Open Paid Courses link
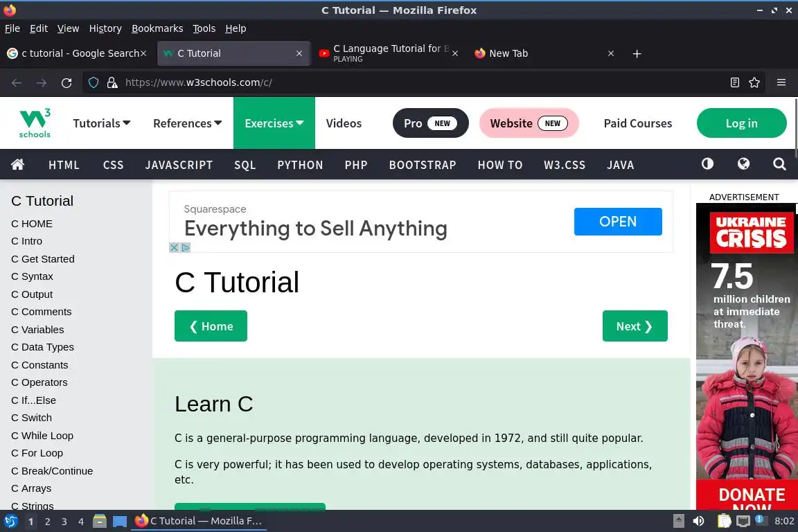 [x=638, y=123]
